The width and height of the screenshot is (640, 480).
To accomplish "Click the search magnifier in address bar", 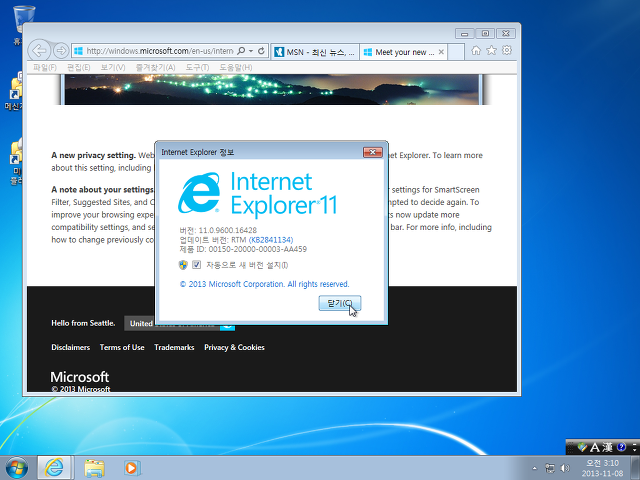I will [241, 51].
